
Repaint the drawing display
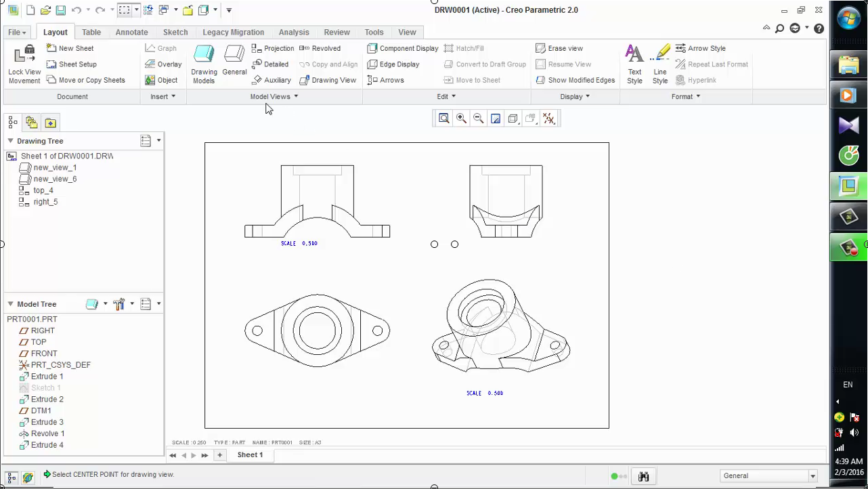click(x=496, y=119)
